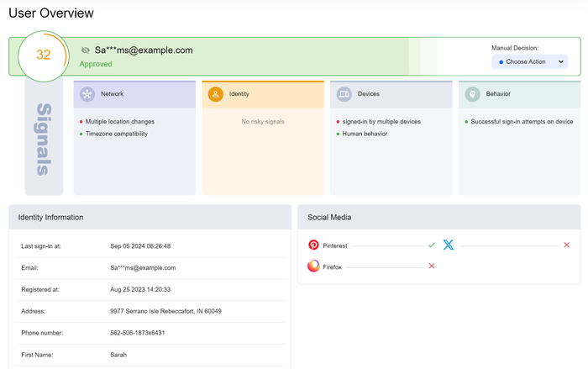Click the X (Twitter) logo icon
The height and width of the screenshot is (369, 588).
click(448, 245)
